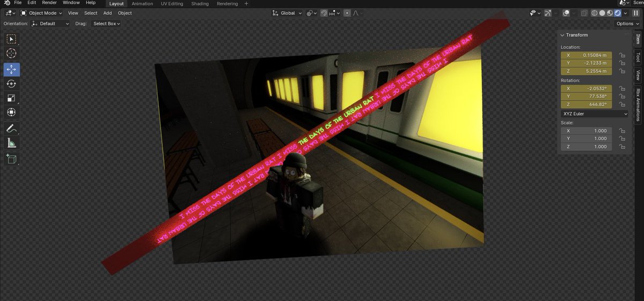The width and height of the screenshot is (644, 301).
Task: Select the Measure tool
Action: 11,144
